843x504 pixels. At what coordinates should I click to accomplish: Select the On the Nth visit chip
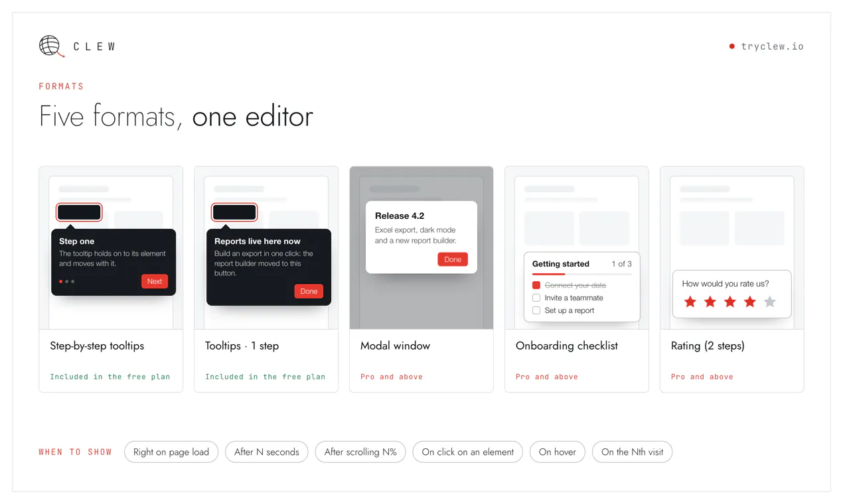tap(633, 452)
